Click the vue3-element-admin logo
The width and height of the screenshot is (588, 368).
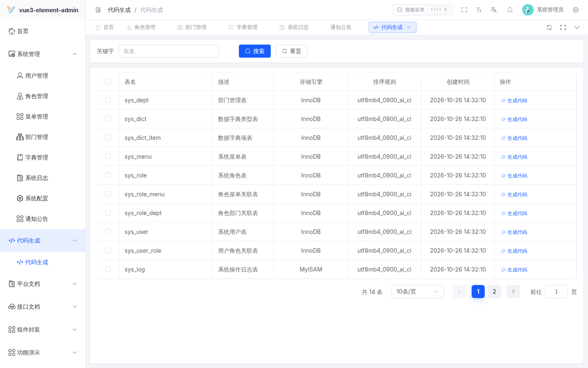[11, 10]
